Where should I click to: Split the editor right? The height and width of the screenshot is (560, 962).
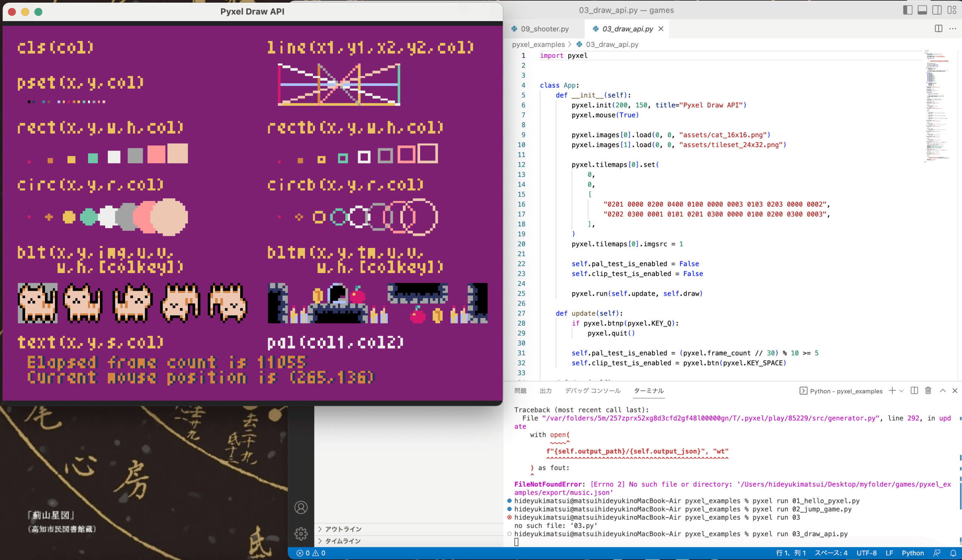938,29
